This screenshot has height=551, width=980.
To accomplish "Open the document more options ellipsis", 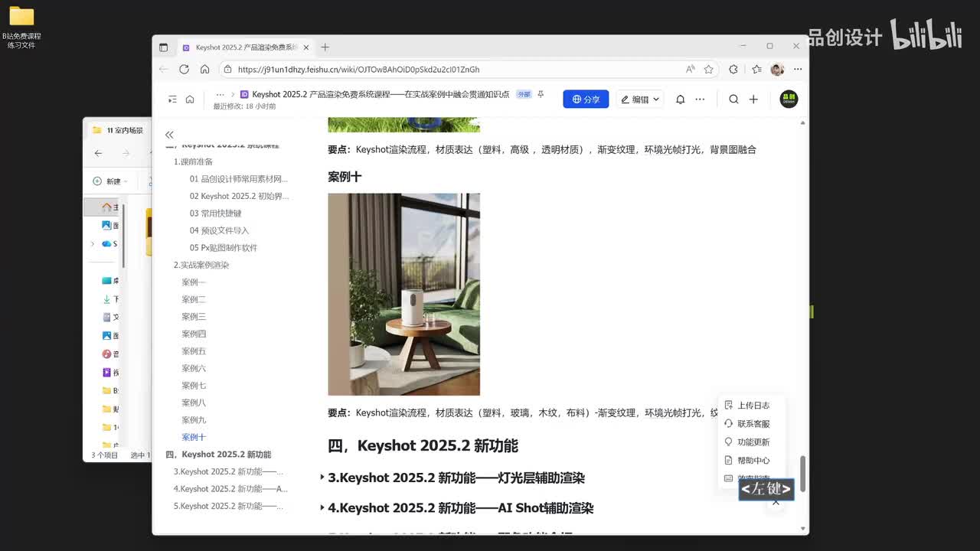I will point(700,99).
